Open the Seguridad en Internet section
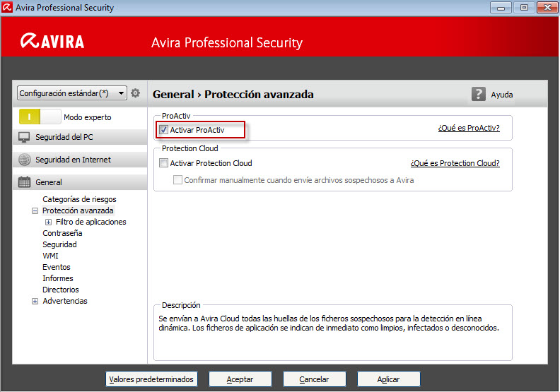Screen dimensions: 560x392 point(80,160)
